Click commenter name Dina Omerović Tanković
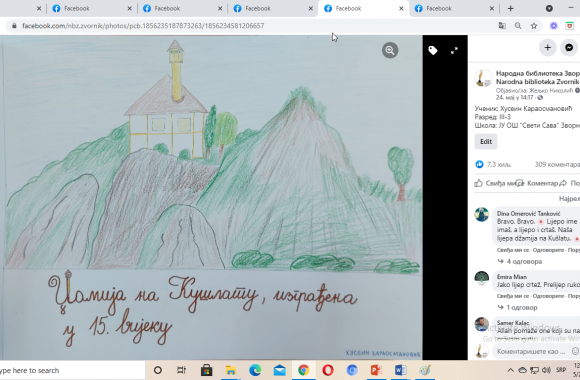 [528, 213]
